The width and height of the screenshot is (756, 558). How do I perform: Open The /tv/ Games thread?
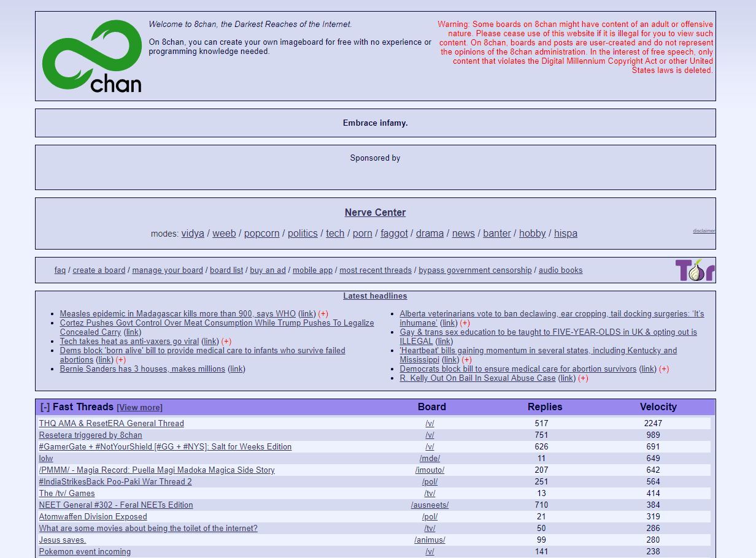point(67,494)
